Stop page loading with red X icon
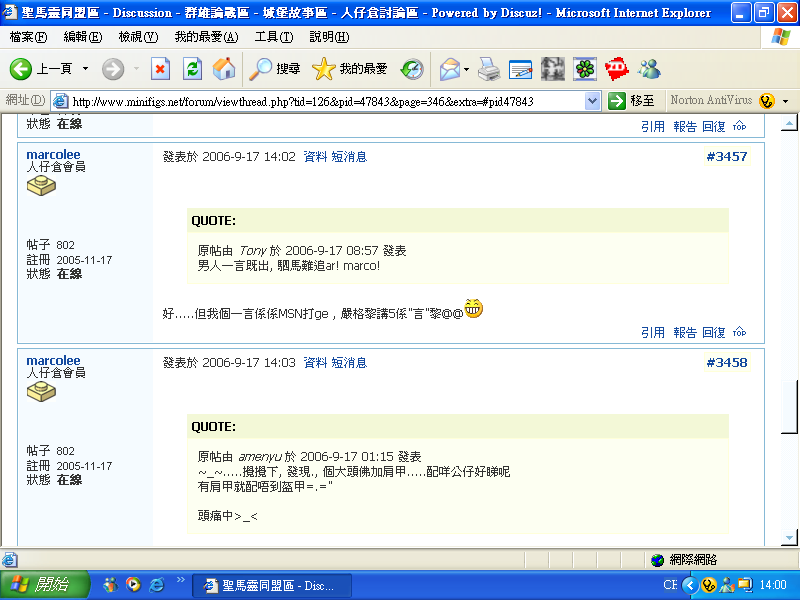 [x=160, y=69]
